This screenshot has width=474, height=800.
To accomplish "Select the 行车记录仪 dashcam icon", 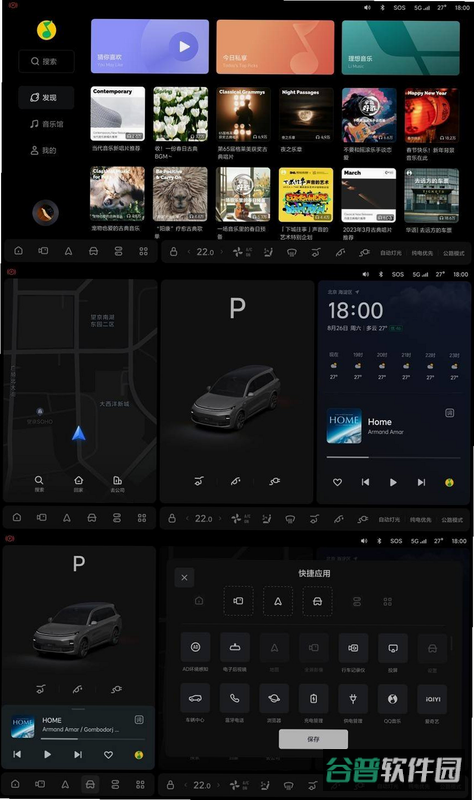I will (353, 647).
